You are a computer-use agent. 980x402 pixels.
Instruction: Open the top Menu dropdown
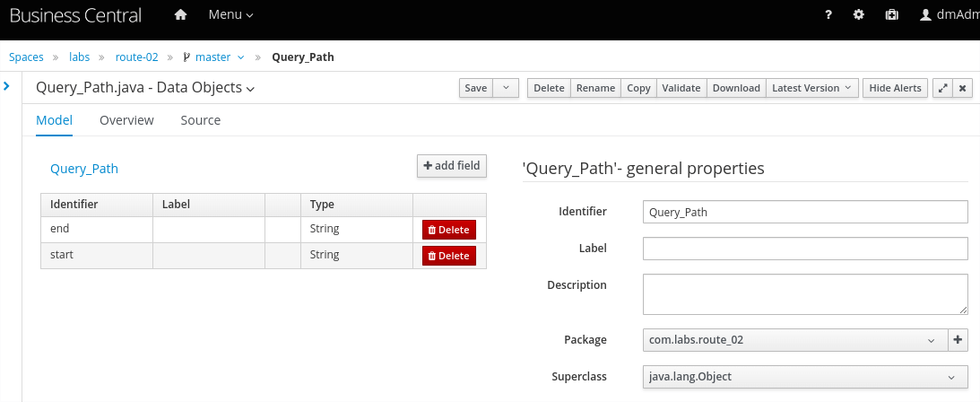[230, 15]
